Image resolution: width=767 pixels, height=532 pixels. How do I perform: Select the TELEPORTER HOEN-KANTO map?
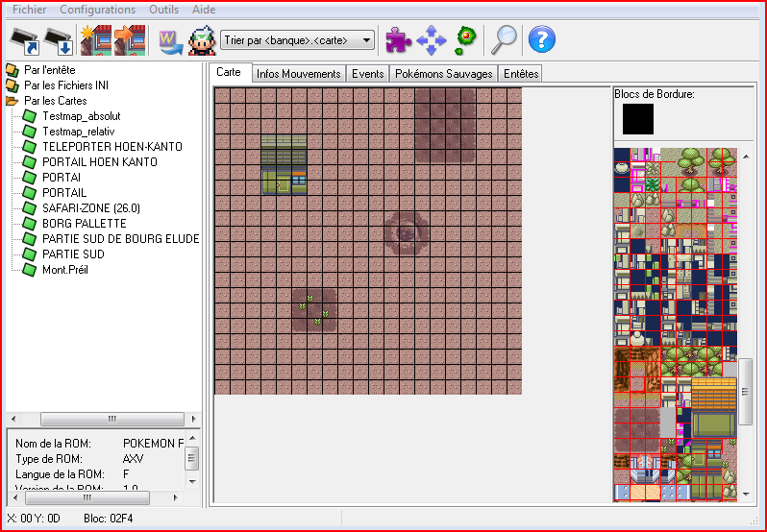(x=112, y=147)
